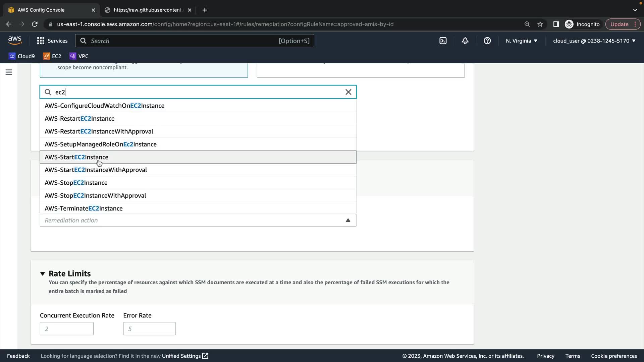Select AWS-StopEC2Instance from the list
The image size is (644, 362).
(x=76, y=183)
